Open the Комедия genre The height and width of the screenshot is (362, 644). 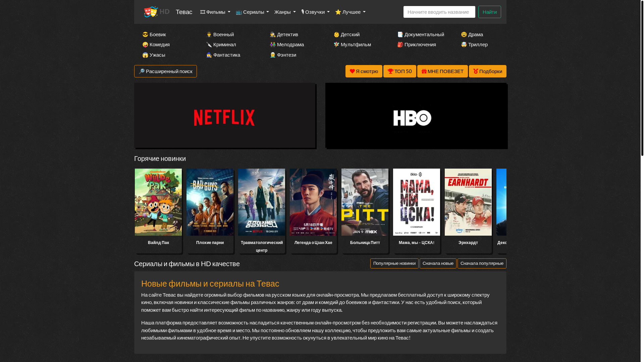156,45
